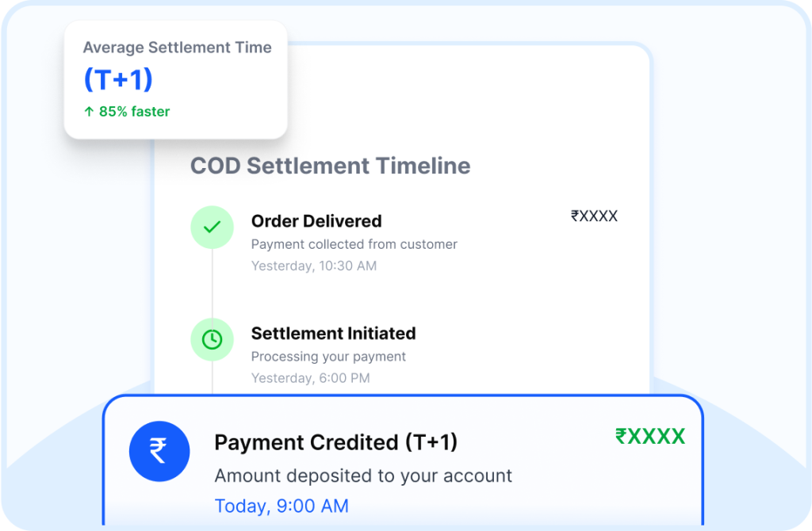Open the Settlement Initiated timeline step
Screen dimensions: 812x531
tap(333, 334)
